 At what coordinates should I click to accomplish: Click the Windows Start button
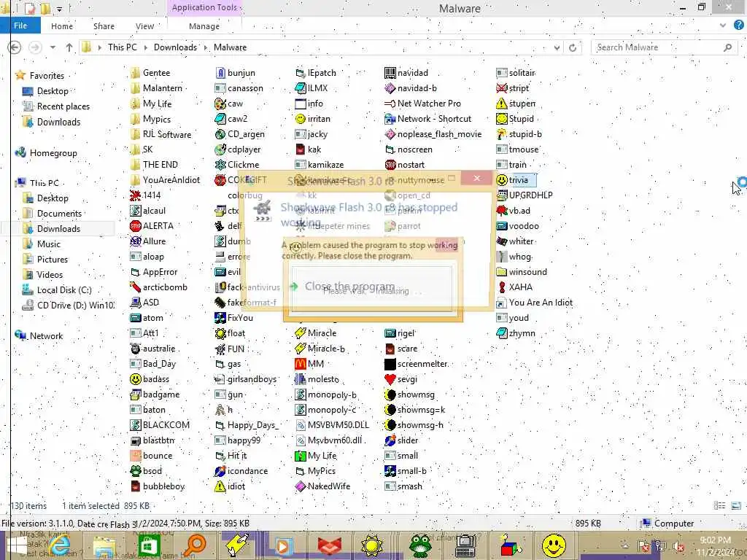pyautogui.click(x=18, y=545)
